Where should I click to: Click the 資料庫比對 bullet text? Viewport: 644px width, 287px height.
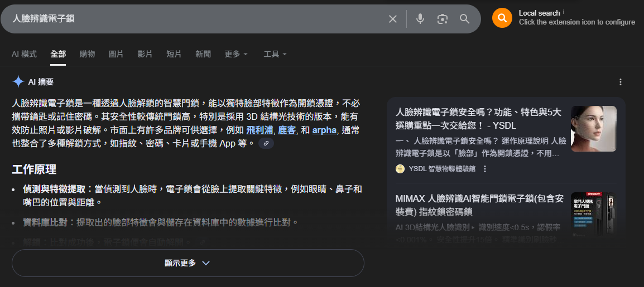click(x=160, y=222)
